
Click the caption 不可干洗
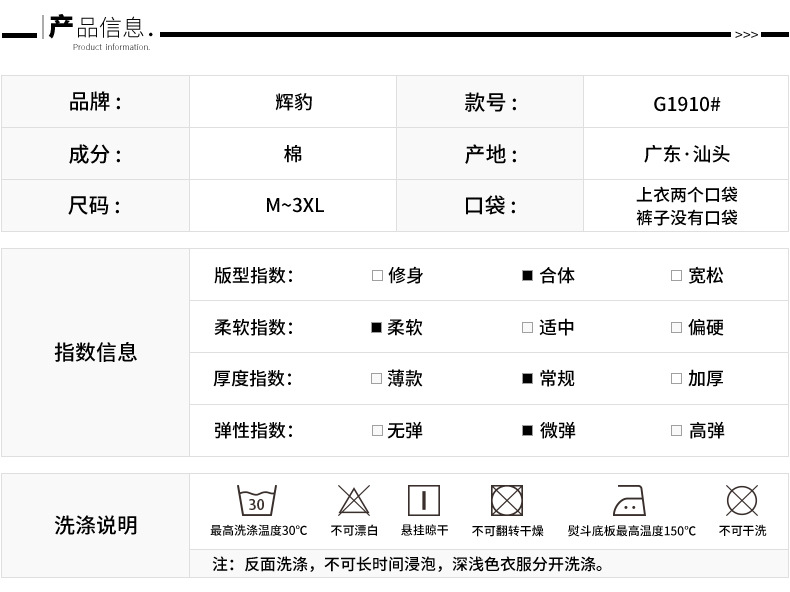point(742,531)
